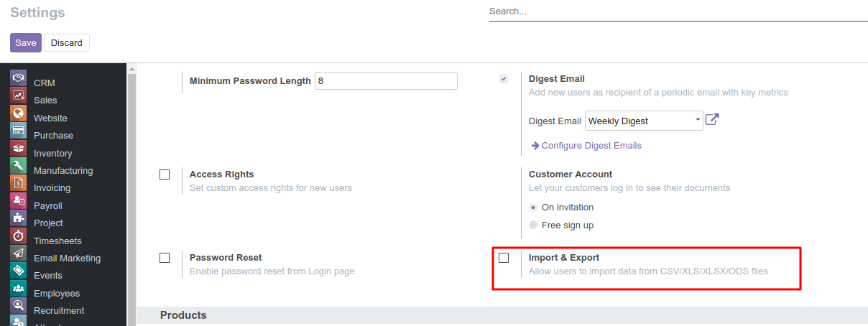
Task: Tick the Import & Export checkbox
Action: (504, 258)
